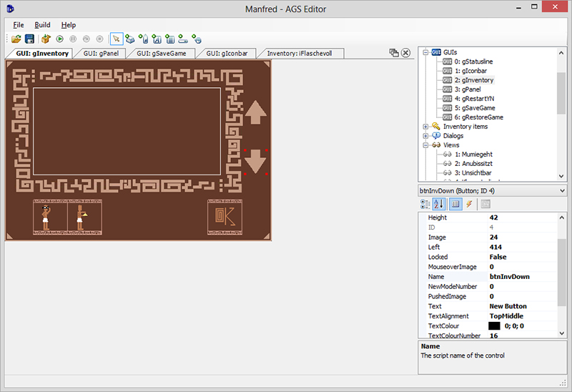Click the Open project folder icon
This screenshot has height=392, width=572.
[16, 39]
